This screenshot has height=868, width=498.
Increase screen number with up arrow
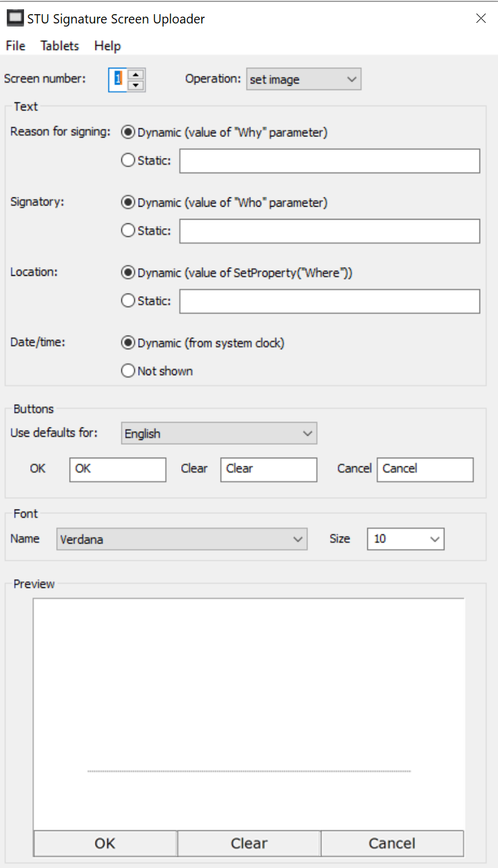(136, 75)
